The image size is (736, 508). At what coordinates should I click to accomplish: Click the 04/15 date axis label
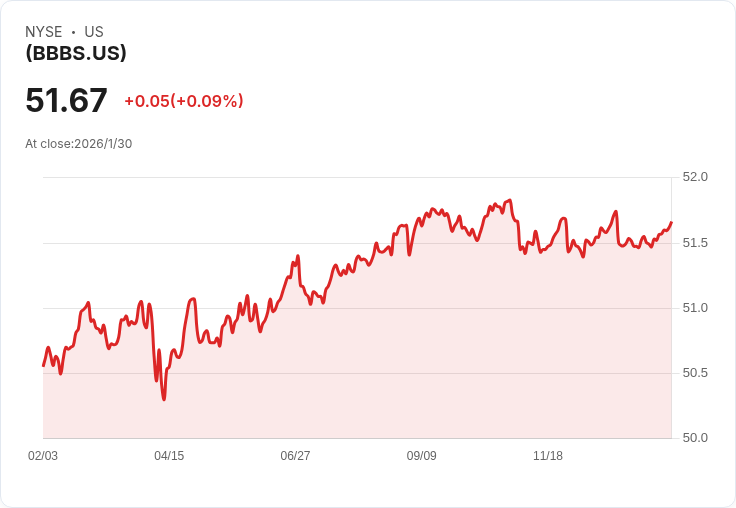coord(169,456)
